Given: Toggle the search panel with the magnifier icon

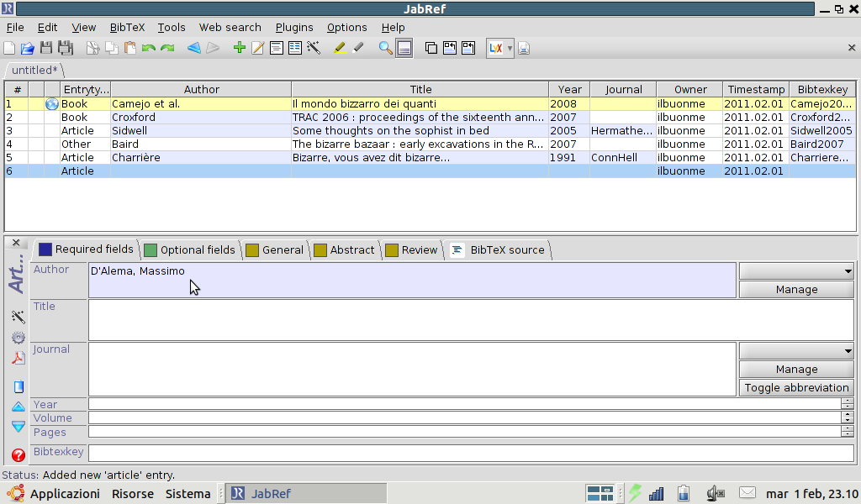Looking at the screenshot, I should tap(385, 48).
